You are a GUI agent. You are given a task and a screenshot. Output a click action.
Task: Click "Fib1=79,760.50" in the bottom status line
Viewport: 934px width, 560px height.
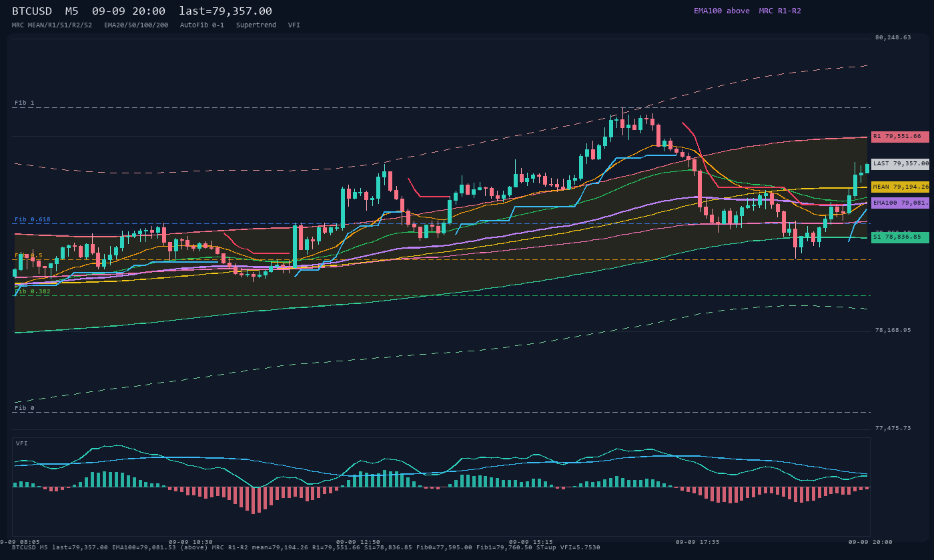(504, 547)
